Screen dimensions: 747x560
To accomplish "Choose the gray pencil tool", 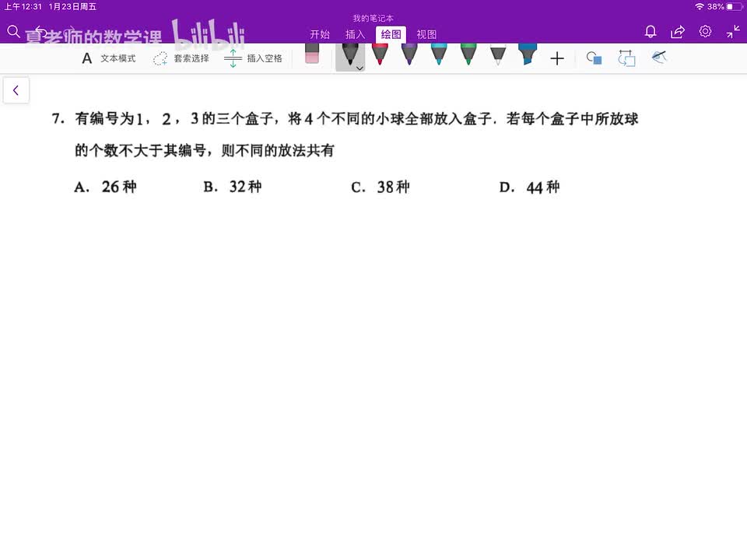I will (498, 55).
